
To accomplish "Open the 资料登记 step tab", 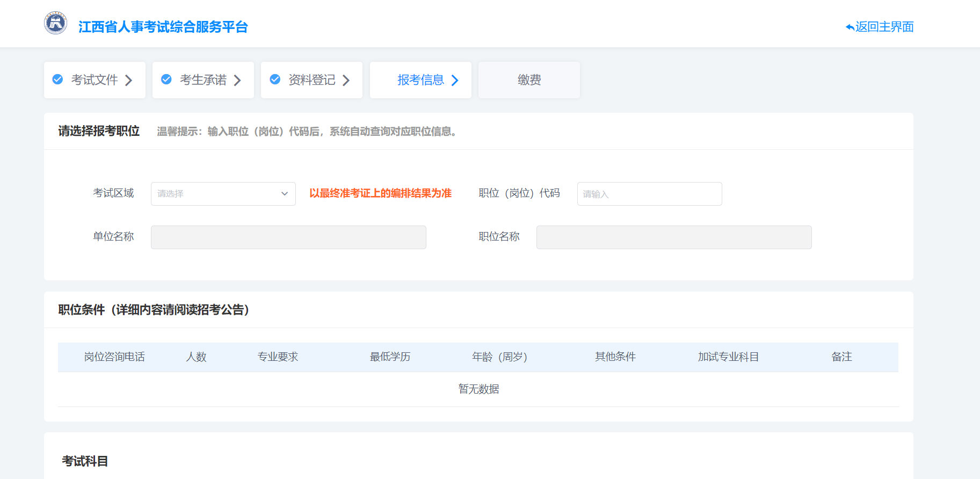I will [x=311, y=80].
